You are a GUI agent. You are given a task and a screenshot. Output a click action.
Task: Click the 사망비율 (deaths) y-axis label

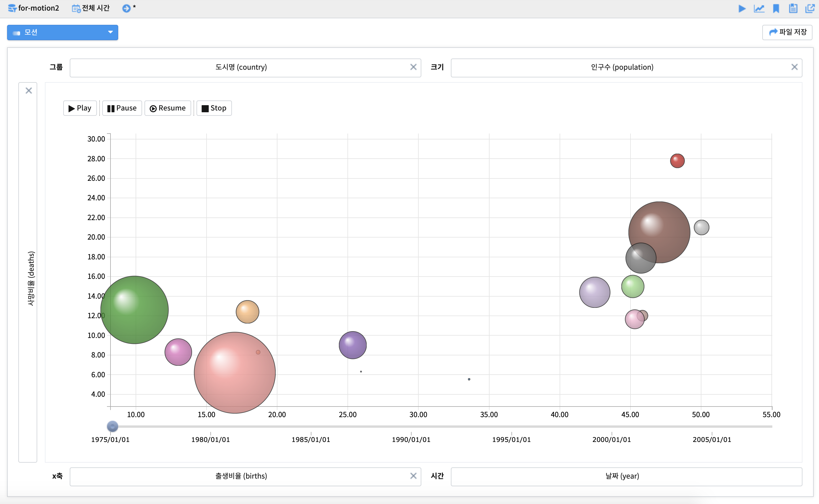coord(31,278)
